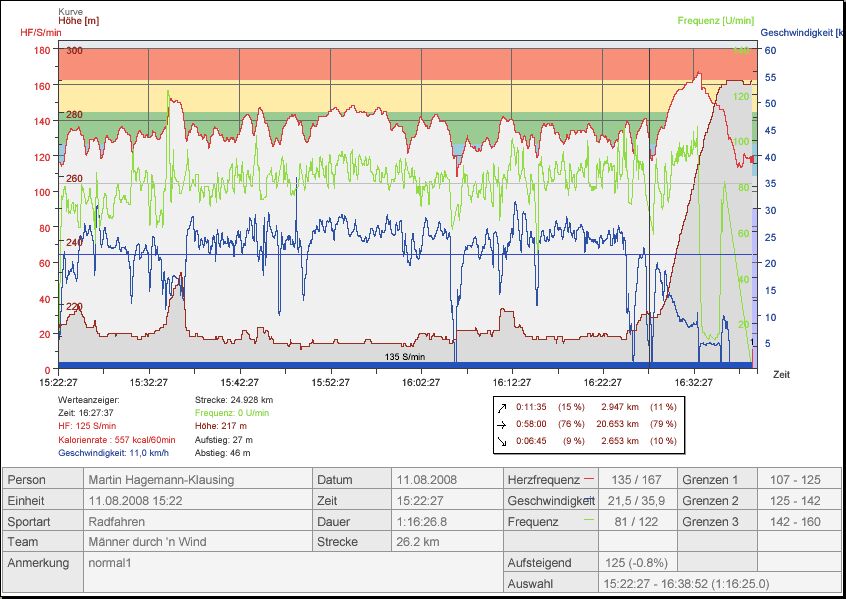The image size is (846, 599).
Task: Click the uphill arrow icon in summary box
Action: pyautogui.click(x=502, y=407)
